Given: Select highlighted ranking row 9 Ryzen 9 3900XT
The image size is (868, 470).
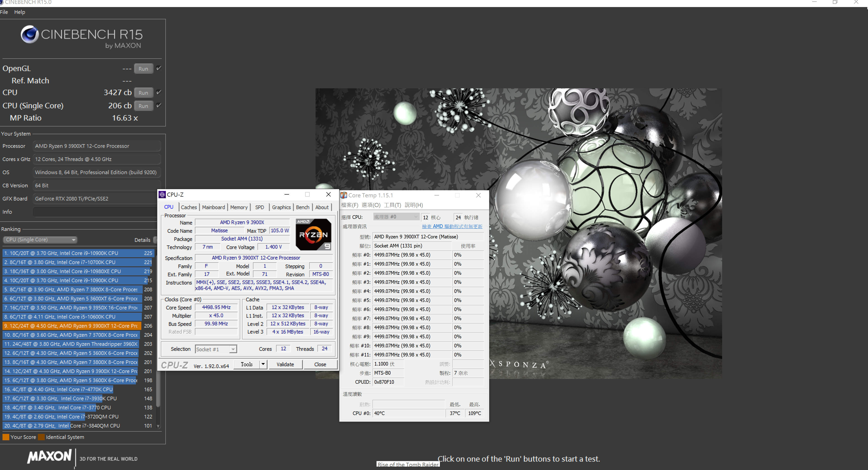Looking at the screenshot, I should tap(78, 326).
